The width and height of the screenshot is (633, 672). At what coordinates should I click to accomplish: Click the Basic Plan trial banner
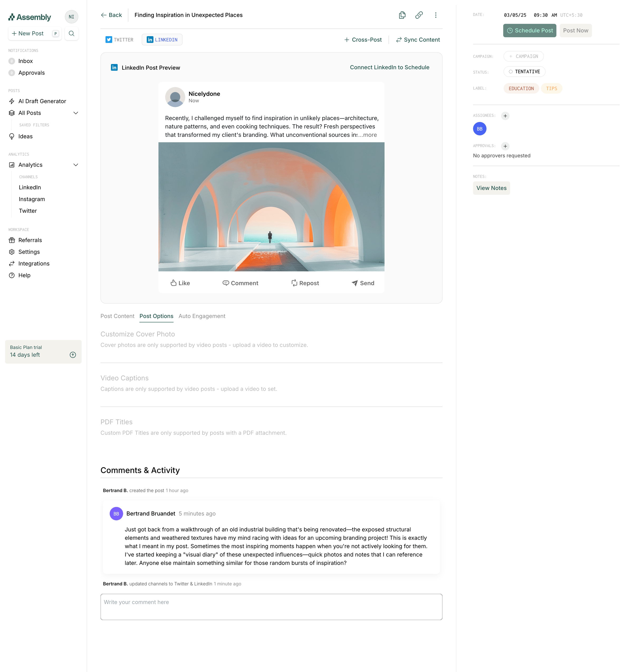(x=43, y=351)
